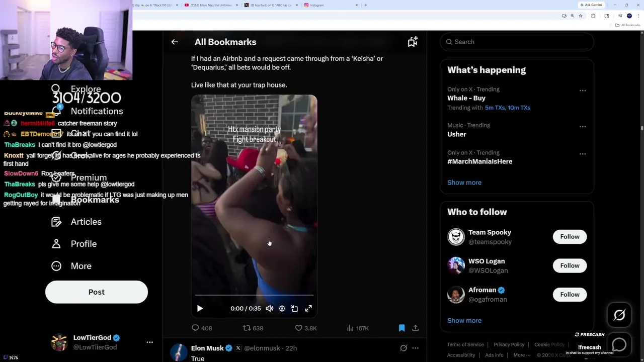This screenshot has height=362, width=644.
Task: Open replies showing 408 comments
Action: tap(202, 328)
